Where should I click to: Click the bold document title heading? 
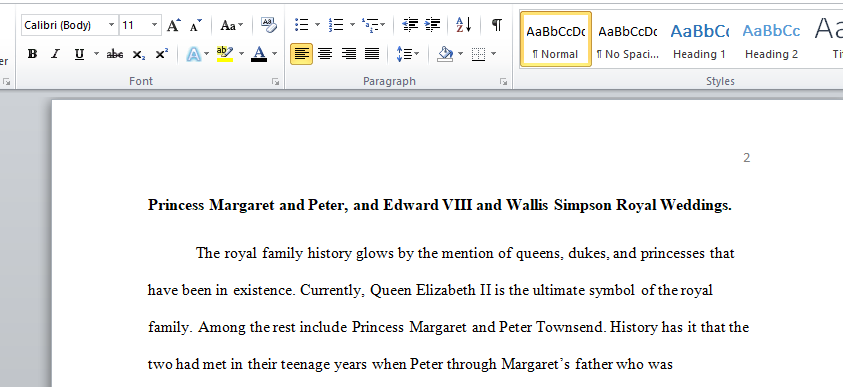click(440, 205)
